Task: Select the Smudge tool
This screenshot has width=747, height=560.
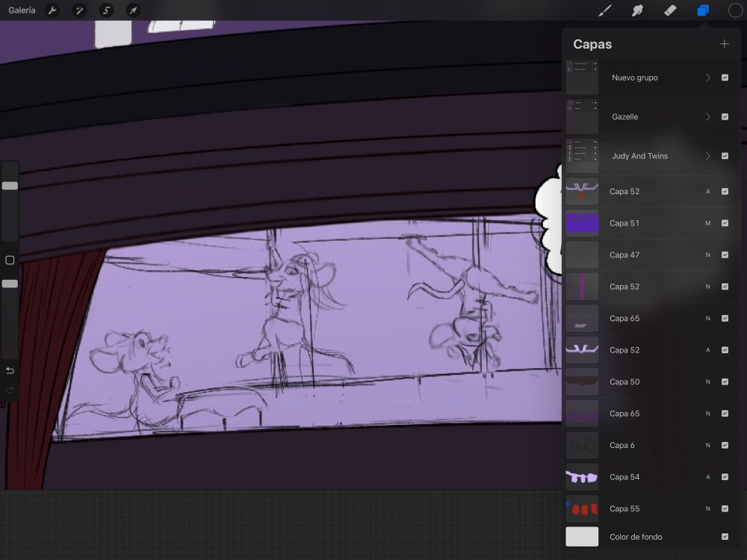Action: click(x=637, y=10)
